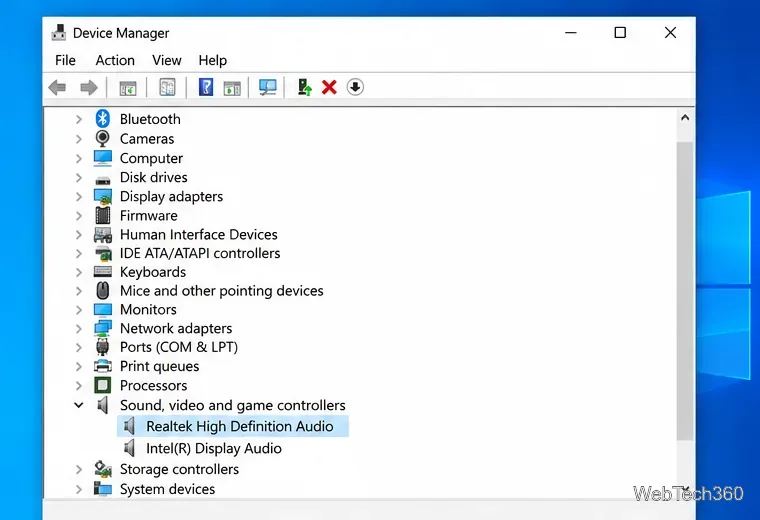The image size is (760, 520).
Task: Click the System devices icon
Action: click(103, 488)
